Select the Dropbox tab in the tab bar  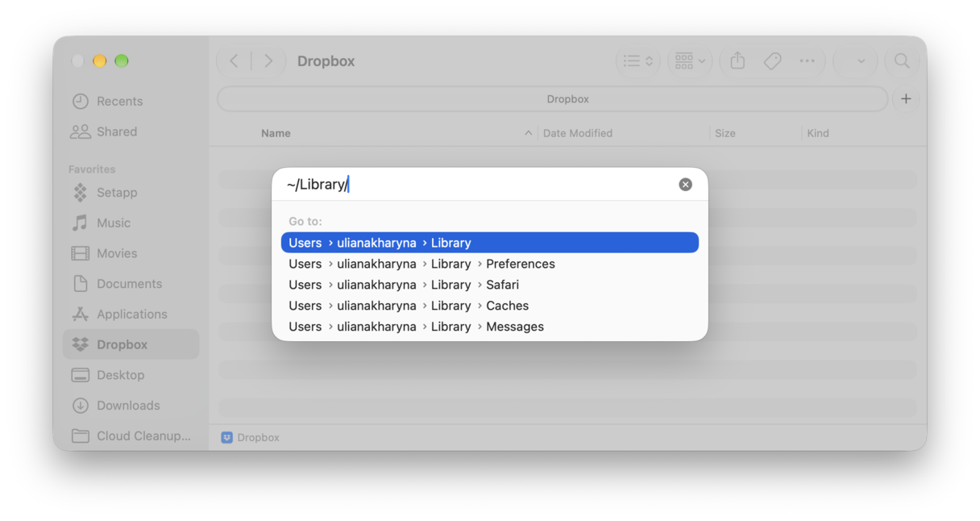point(553,99)
